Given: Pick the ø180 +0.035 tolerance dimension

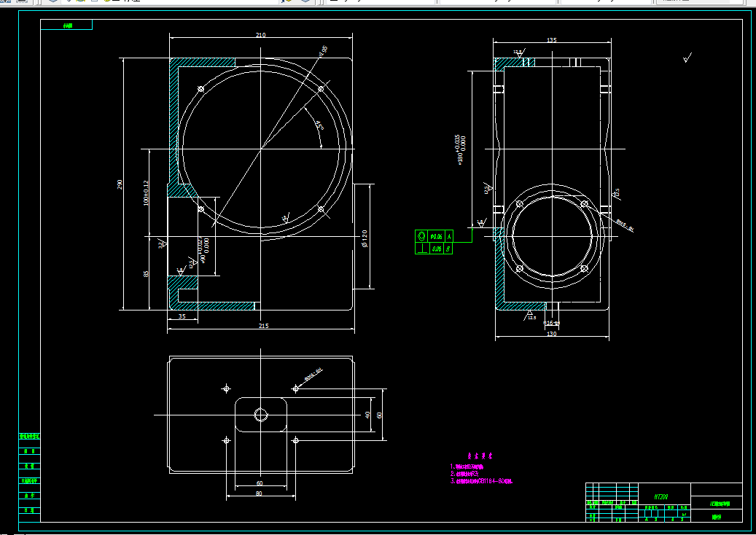Looking at the screenshot, I should 460,149.
